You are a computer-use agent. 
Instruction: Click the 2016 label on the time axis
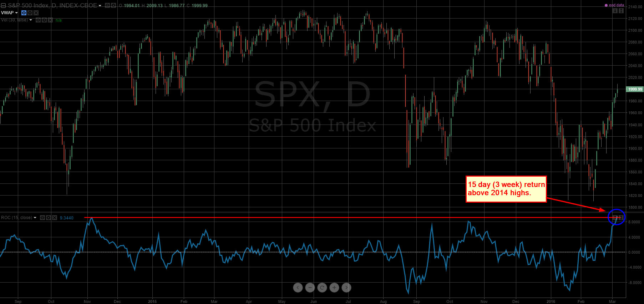coord(551,302)
